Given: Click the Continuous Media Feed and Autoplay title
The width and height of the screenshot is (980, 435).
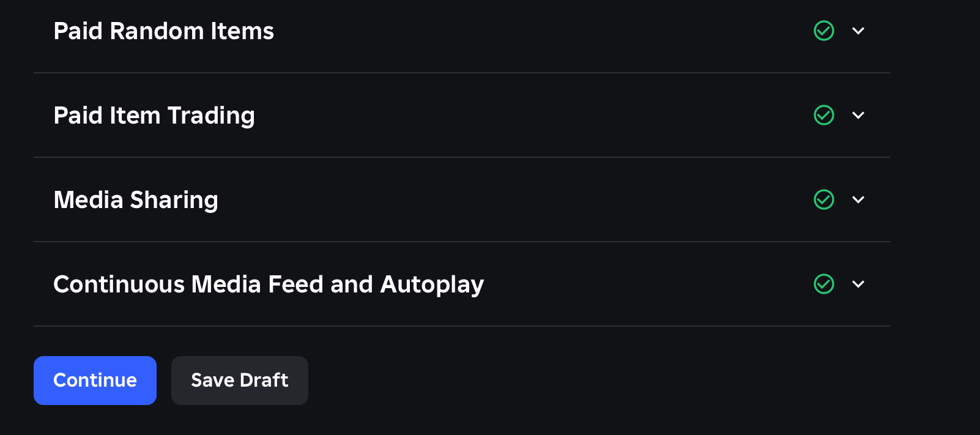Looking at the screenshot, I should (x=269, y=284).
